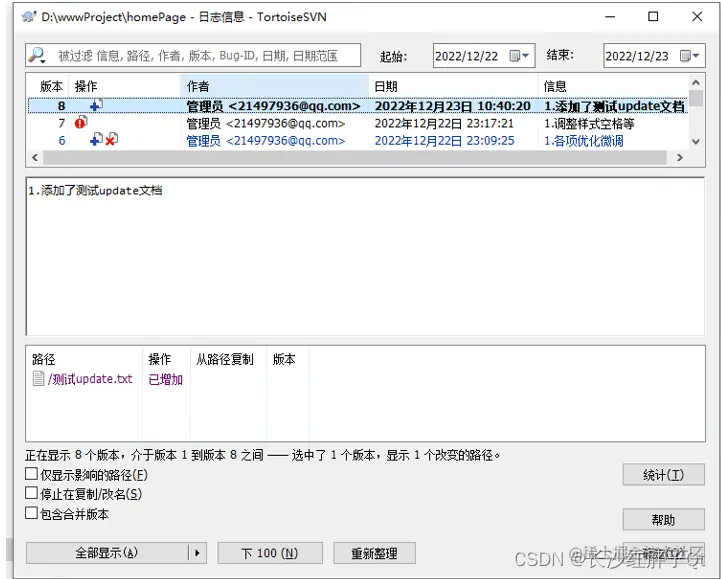Click the revision list scroll-up arrow
Viewport: 721px width, 579px height.
pyautogui.click(x=696, y=83)
